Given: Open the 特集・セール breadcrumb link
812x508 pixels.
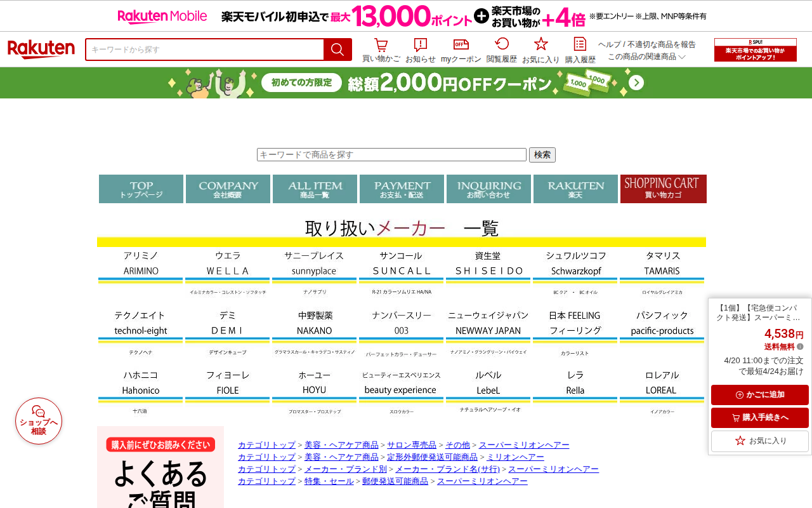Looking at the screenshot, I should click(x=329, y=481).
